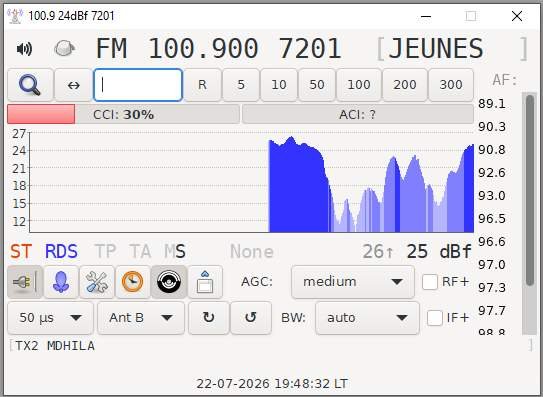The width and height of the screenshot is (543, 397).
Task: Toggle the connection plug icon
Action: point(25,282)
